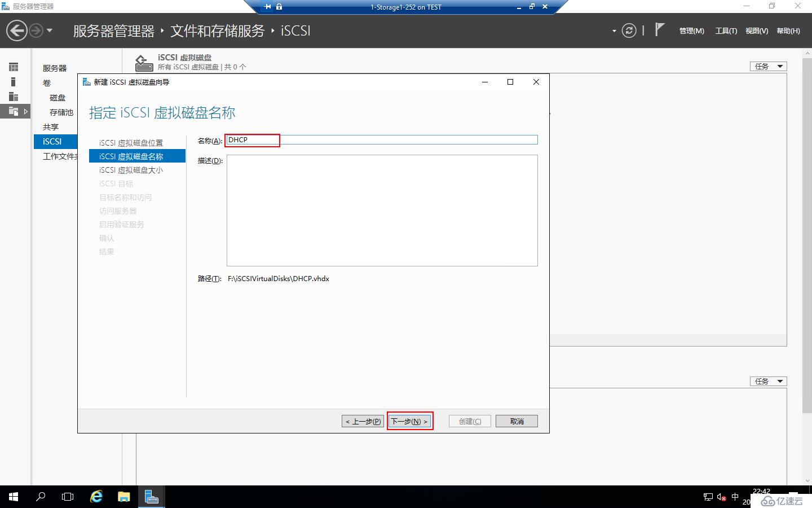This screenshot has width=812, height=508.
Task: Launch Internet Explorer from taskbar
Action: click(x=96, y=497)
